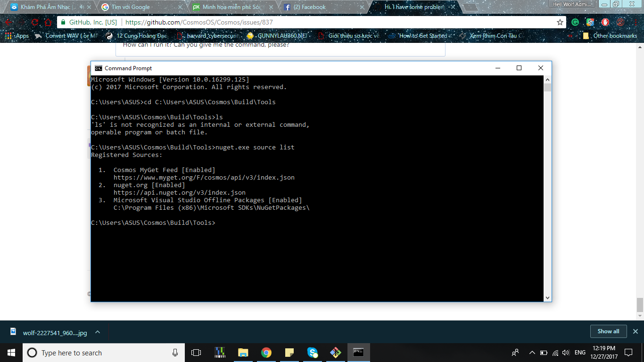Click Command Prompt scrollbar down arrow

point(547,298)
